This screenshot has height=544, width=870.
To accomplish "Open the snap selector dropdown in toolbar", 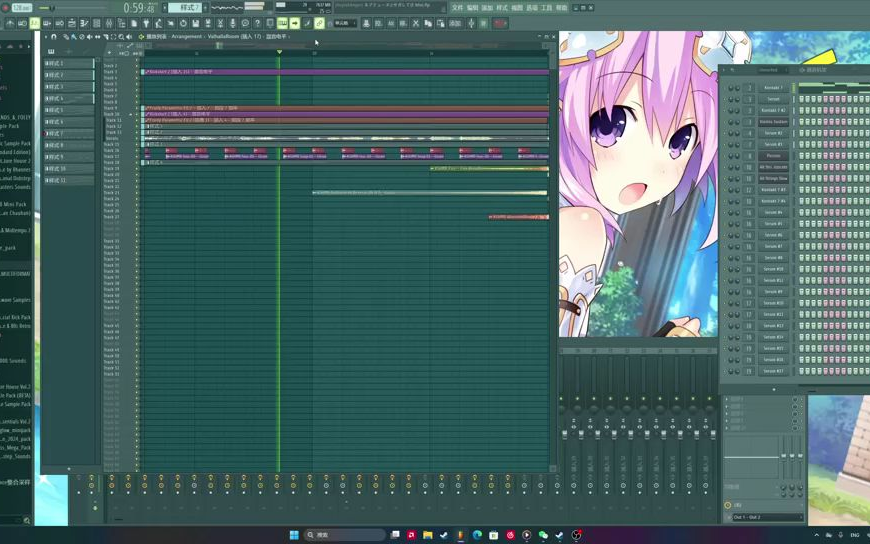I will (345, 23).
